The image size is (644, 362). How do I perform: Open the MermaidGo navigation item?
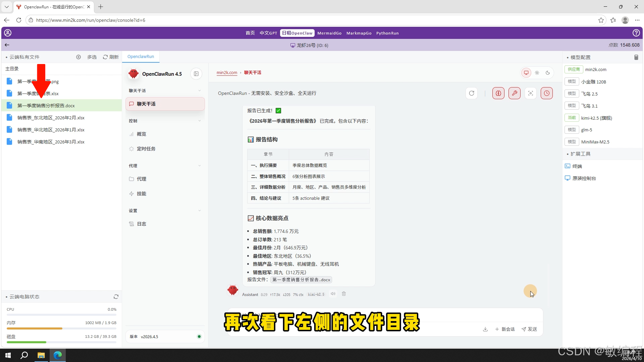(x=329, y=33)
